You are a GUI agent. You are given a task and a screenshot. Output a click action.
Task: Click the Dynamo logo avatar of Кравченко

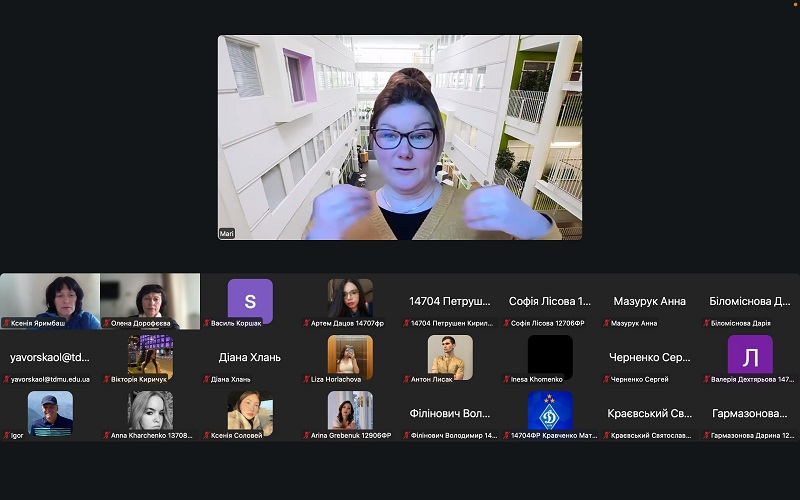point(550,411)
